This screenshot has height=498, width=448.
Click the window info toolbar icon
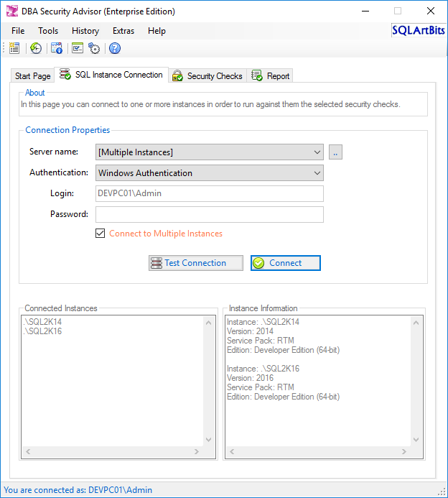coord(57,48)
